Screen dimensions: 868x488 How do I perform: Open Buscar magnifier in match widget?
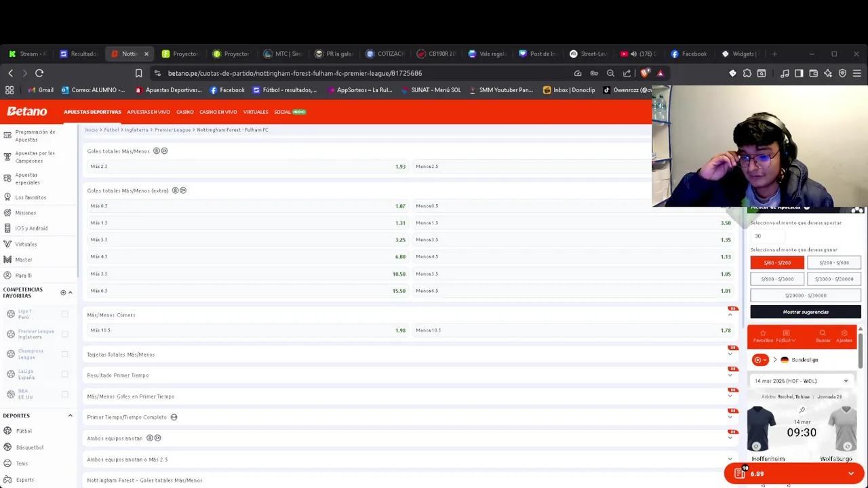point(823,335)
